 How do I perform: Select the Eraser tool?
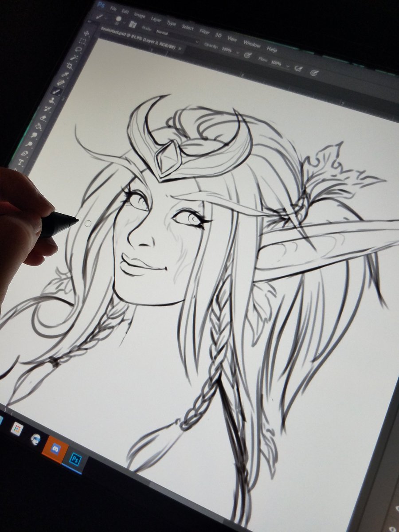coord(43,117)
